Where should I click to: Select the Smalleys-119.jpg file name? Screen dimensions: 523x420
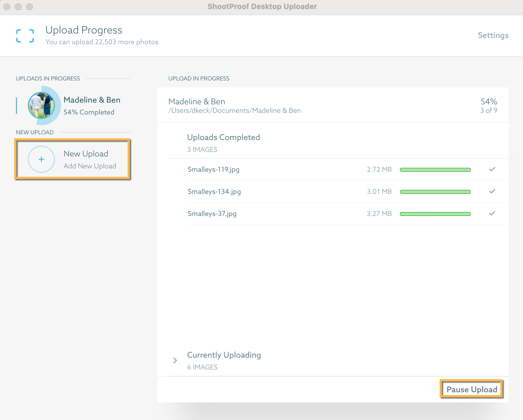(x=213, y=169)
